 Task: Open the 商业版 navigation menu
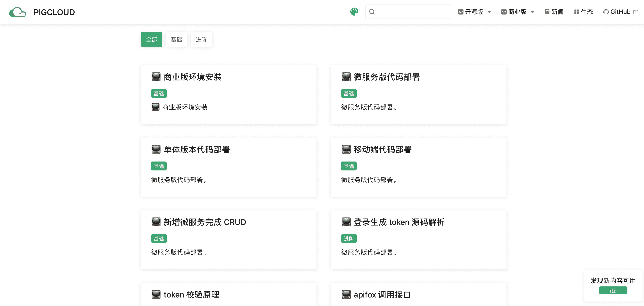pyautogui.click(x=518, y=12)
